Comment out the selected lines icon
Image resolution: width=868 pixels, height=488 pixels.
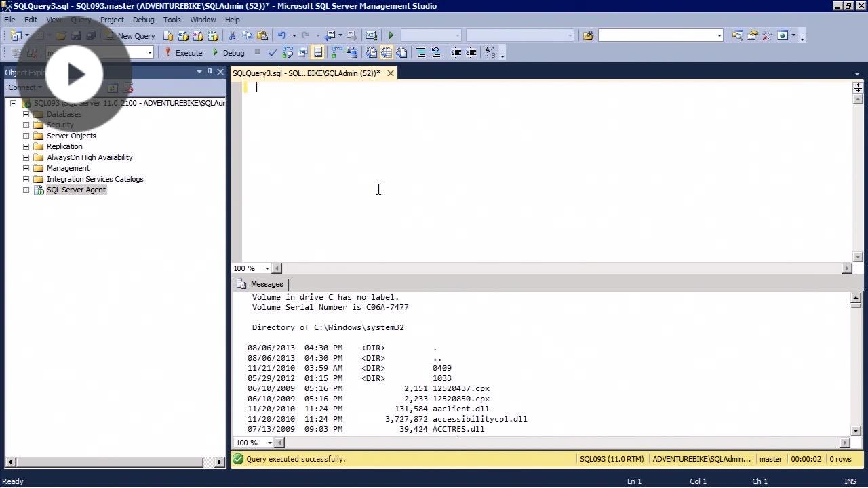coord(421,53)
